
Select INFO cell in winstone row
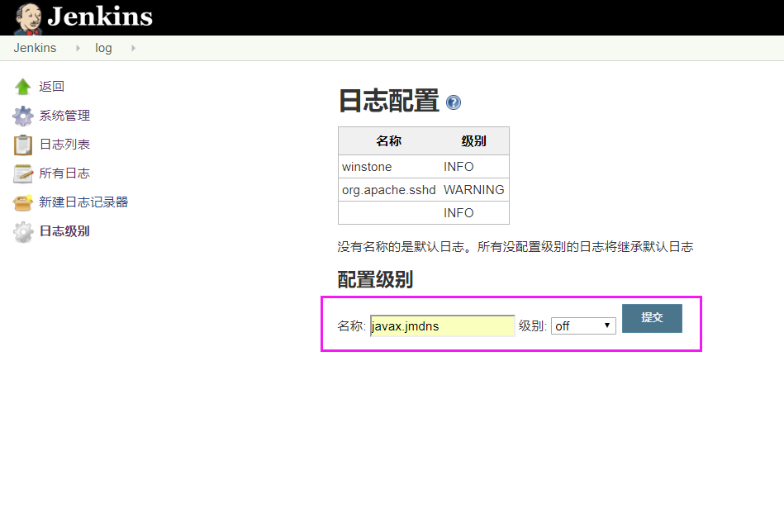pos(474,167)
